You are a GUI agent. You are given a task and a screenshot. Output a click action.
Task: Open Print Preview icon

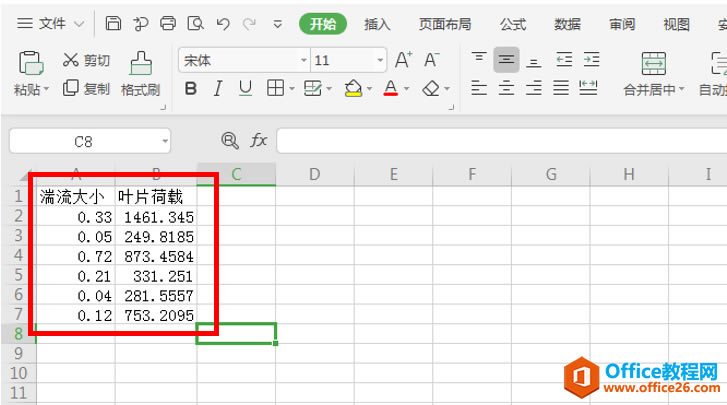(195, 23)
